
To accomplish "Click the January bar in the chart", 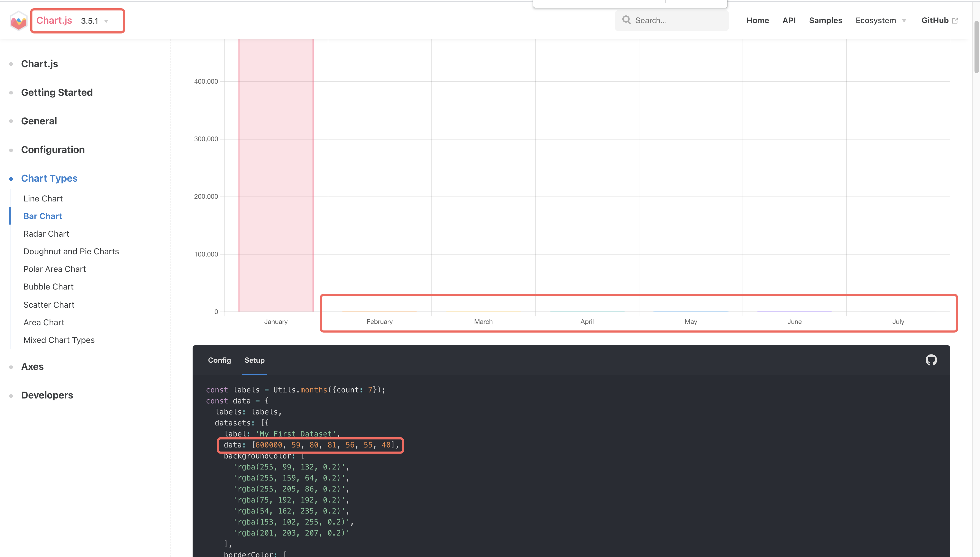I will (x=276, y=172).
